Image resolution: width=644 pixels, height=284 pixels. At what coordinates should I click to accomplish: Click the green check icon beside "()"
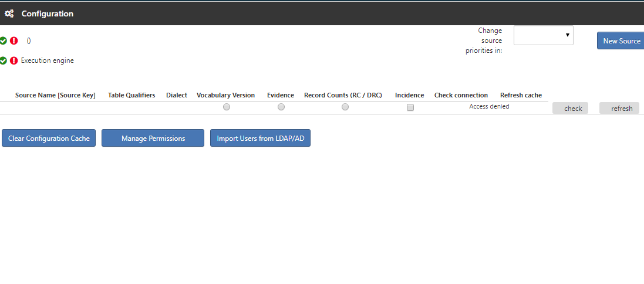[3, 40]
